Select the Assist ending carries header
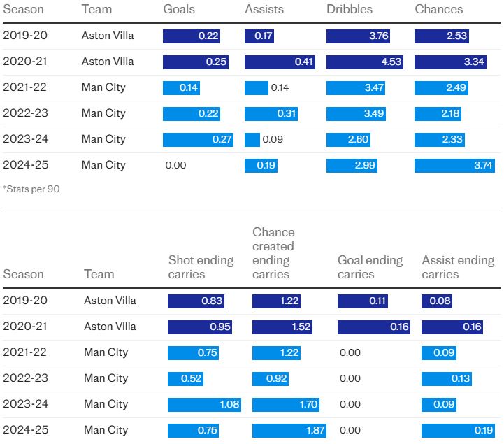Image resolution: width=504 pixels, height=444 pixels. [458, 267]
